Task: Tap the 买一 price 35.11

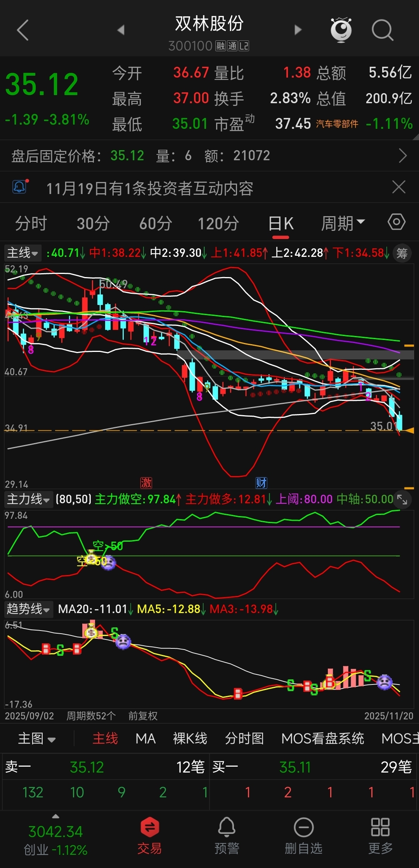Action: pyautogui.click(x=295, y=767)
